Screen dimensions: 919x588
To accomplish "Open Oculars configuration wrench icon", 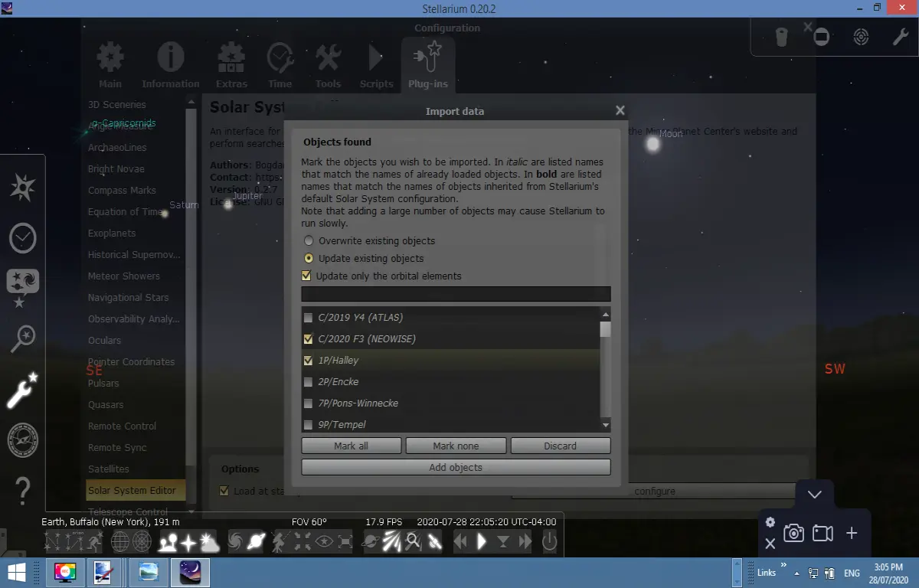I will [x=901, y=37].
